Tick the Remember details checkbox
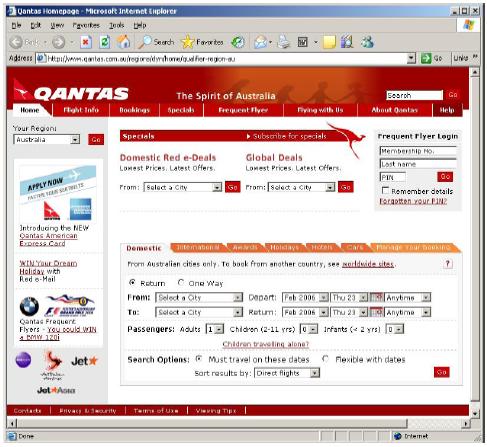The width and height of the screenshot is (487, 447). click(385, 191)
